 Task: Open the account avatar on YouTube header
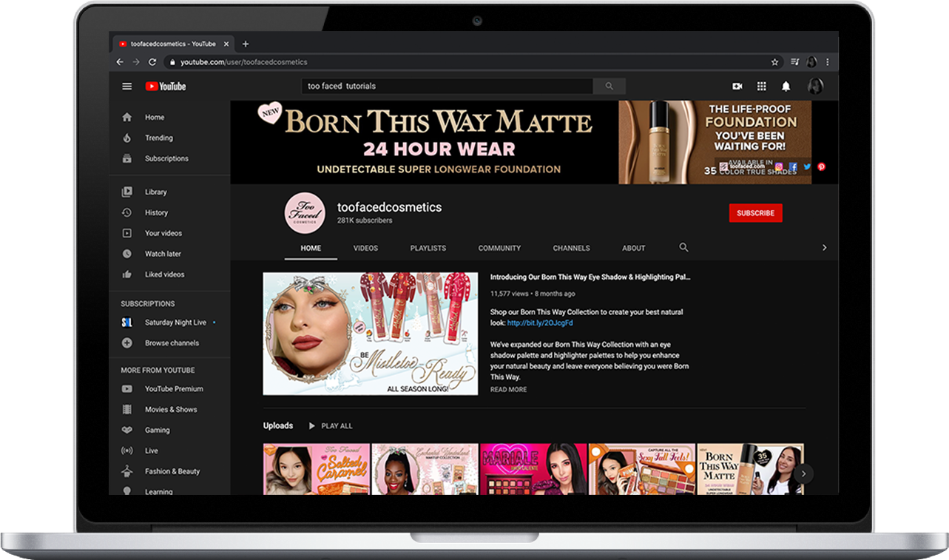coord(815,87)
